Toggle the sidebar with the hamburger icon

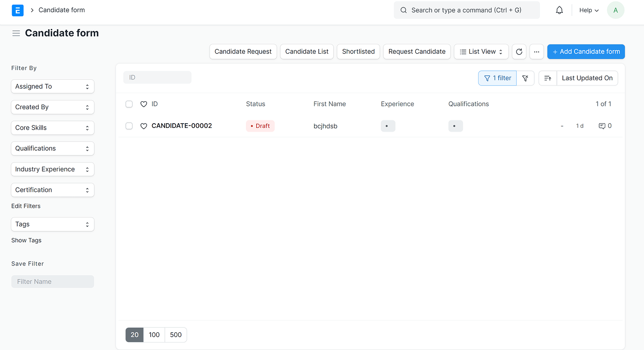click(16, 33)
